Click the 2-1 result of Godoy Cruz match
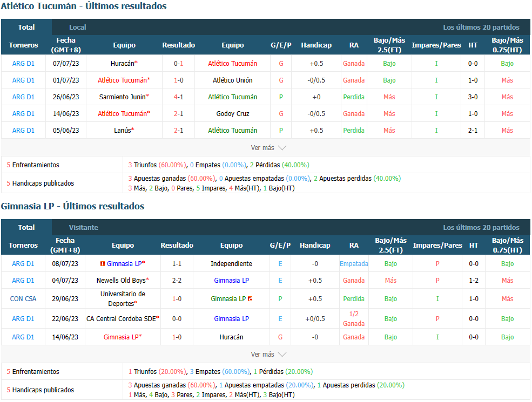The image size is (532, 402). 178,114
